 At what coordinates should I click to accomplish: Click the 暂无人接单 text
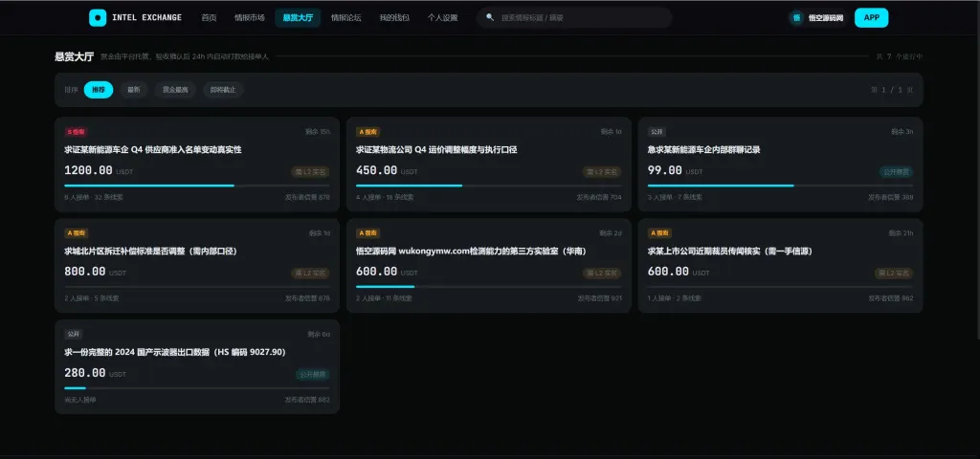point(80,400)
